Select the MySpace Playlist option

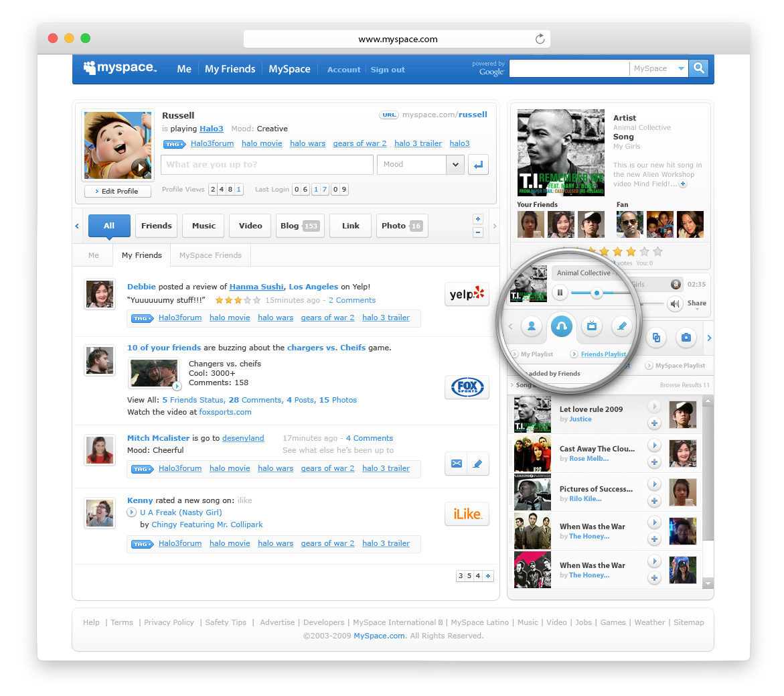676,366
